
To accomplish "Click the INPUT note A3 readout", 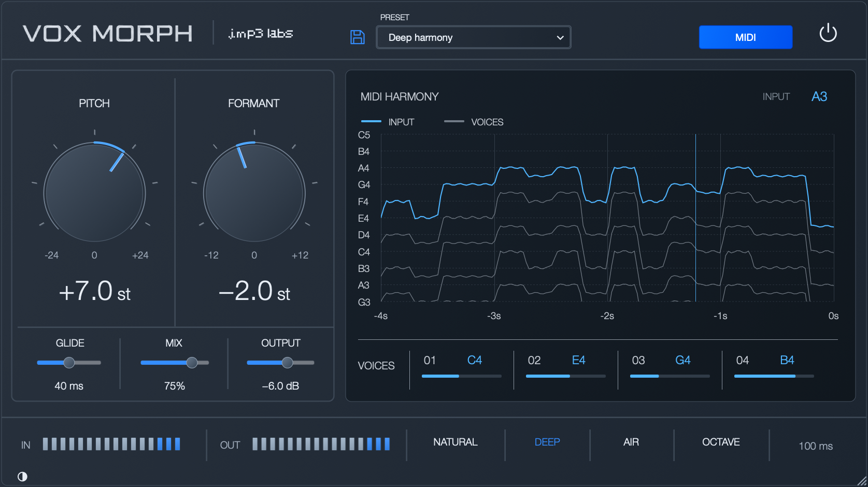I will point(819,96).
